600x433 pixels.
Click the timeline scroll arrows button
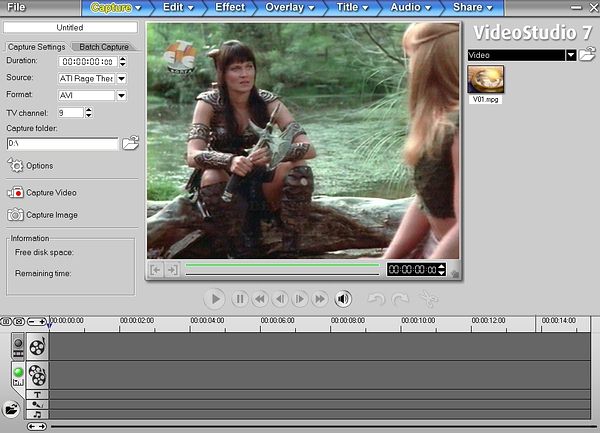tap(37, 426)
